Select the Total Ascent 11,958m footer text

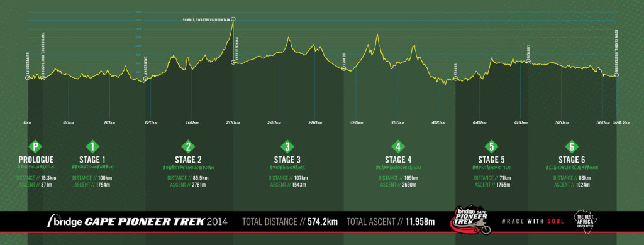pos(390,222)
